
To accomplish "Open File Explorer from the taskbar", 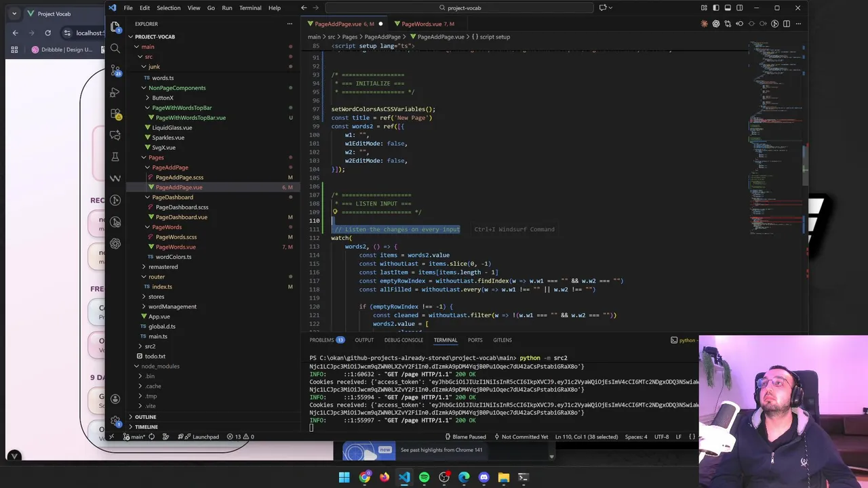I will 503,477.
